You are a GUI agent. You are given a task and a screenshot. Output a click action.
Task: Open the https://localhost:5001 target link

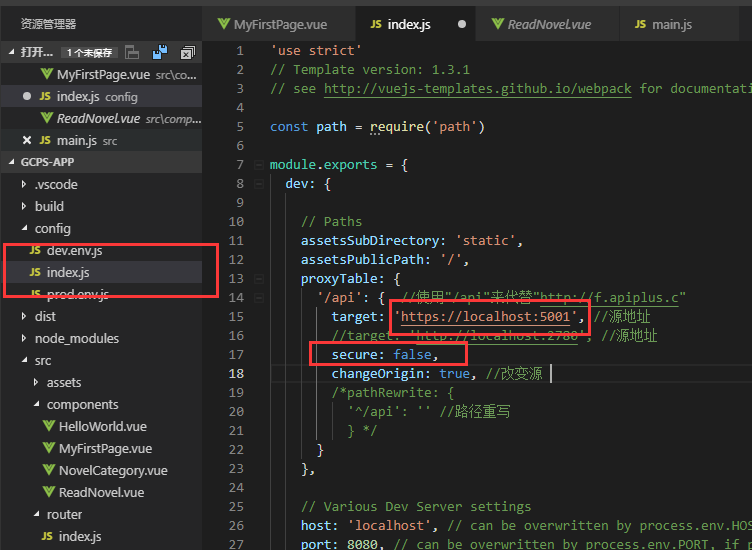point(485,316)
